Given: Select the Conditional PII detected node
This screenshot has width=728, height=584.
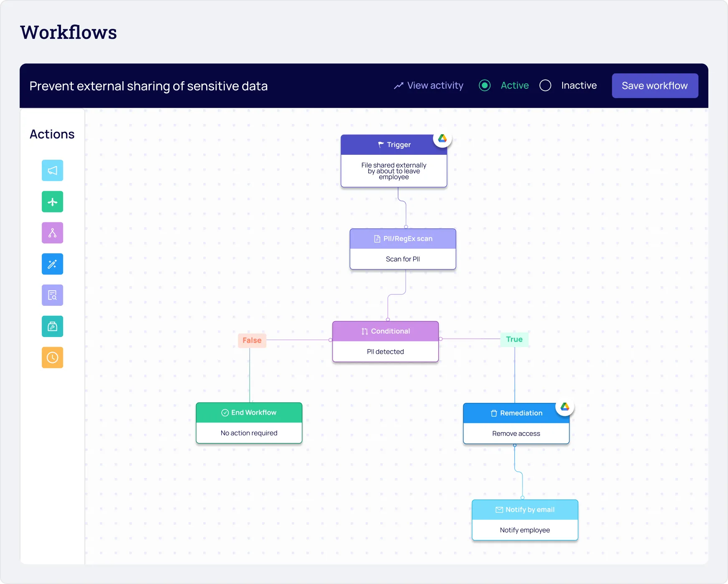Looking at the screenshot, I should tap(385, 341).
